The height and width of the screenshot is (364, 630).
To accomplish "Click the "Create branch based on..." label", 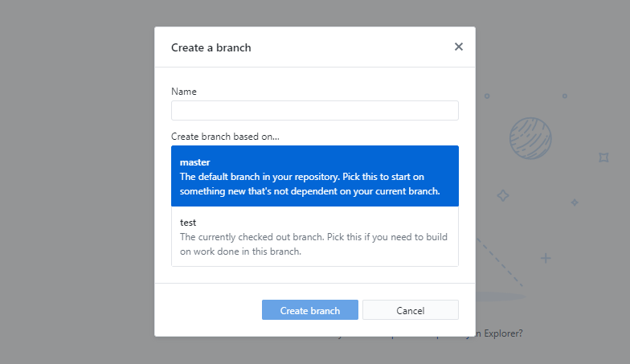I will tap(225, 137).
